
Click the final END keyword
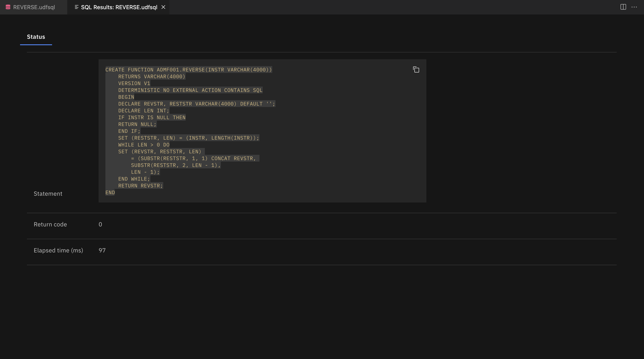pos(110,193)
